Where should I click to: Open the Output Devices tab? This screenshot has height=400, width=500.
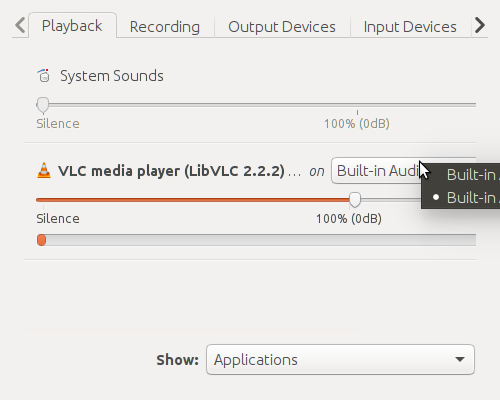(x=282, y=27)
